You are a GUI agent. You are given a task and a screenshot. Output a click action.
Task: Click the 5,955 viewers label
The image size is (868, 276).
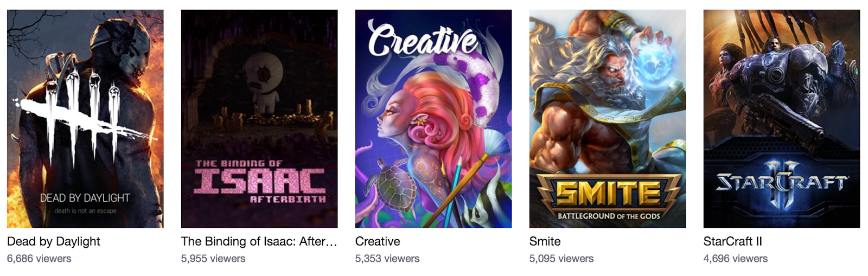coord(213,259)
